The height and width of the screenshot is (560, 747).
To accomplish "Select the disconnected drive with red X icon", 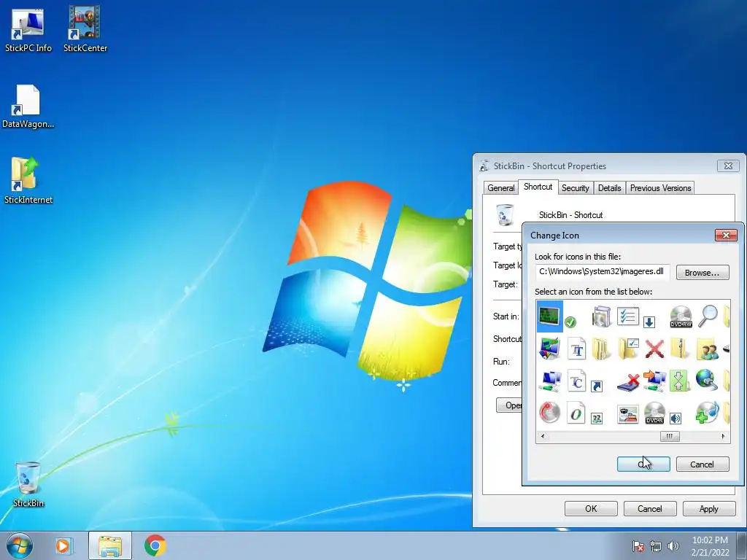I will [628, 382].
